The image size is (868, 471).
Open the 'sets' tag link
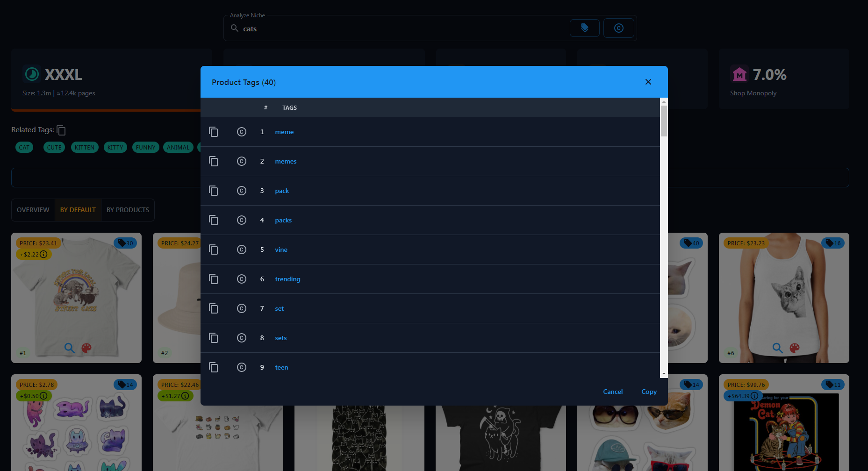pos(280,338)
